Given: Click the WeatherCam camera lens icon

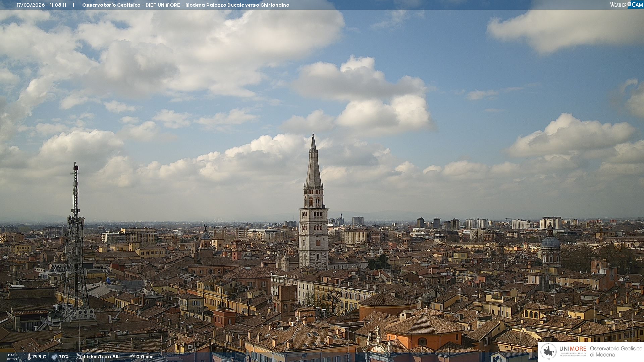Looking at the screenshot, I should tap(629, 4).
